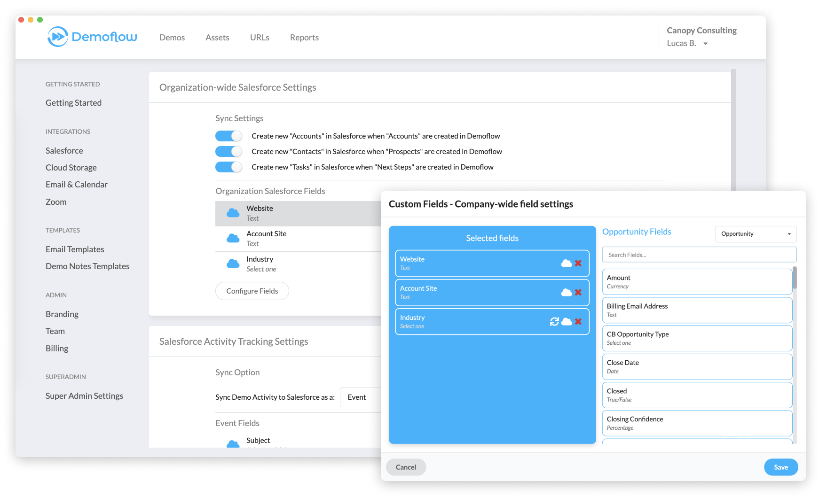Open Cloud Storage in sidebar
819x504 pixels.
(71, 168)
